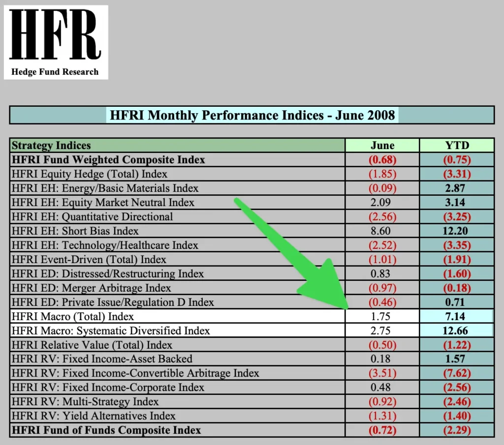Select YTD value 1.57 for Fixed Income-Asset Backed
The height and width of the screenshot is (445, 504).
coord(455,358)
